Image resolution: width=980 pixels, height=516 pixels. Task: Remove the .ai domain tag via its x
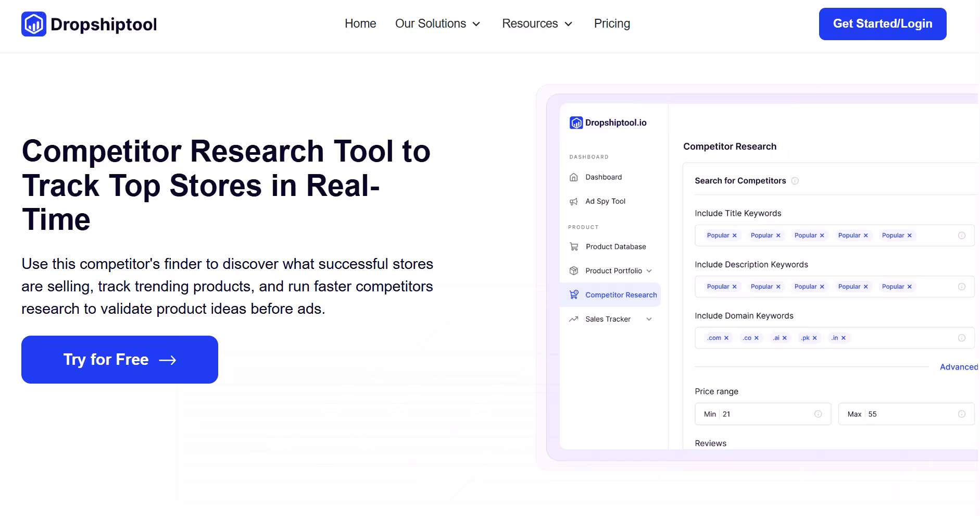coord(785,338)
